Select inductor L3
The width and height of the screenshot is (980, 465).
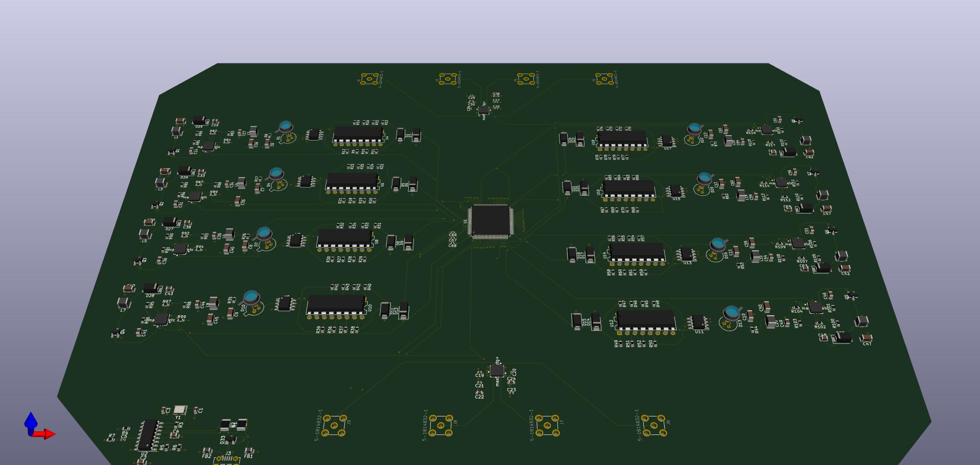(161, 182)
